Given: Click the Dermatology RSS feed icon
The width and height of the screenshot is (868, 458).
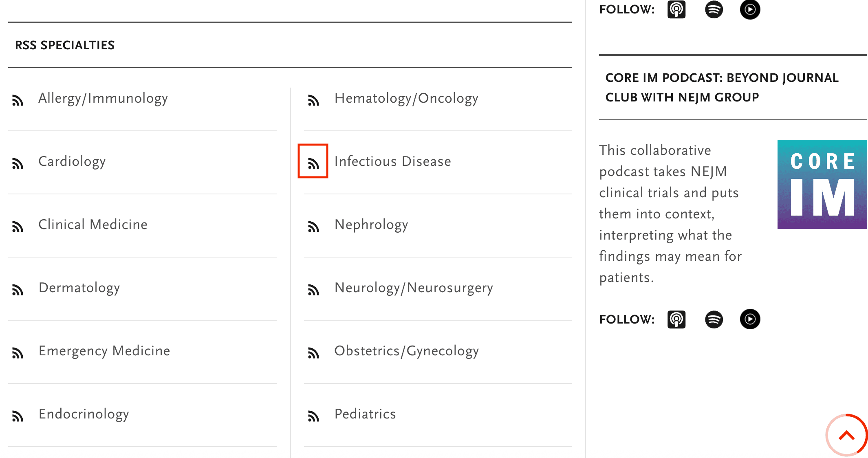Looking at the screenshot, I should [x=18, y=290].
